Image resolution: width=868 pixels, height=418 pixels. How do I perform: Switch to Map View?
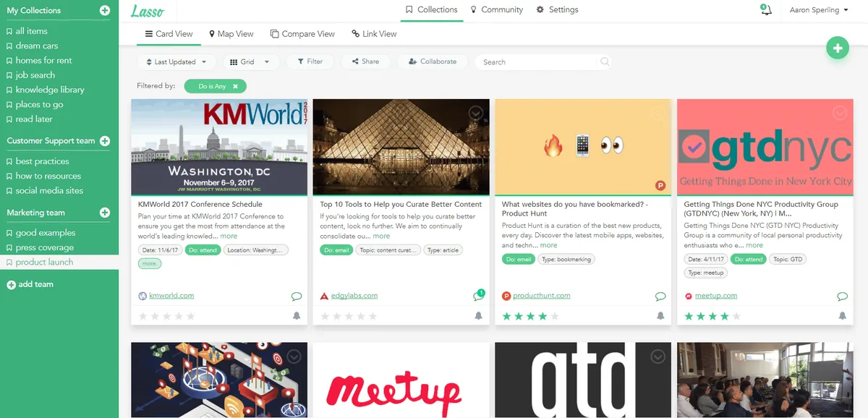231,34
